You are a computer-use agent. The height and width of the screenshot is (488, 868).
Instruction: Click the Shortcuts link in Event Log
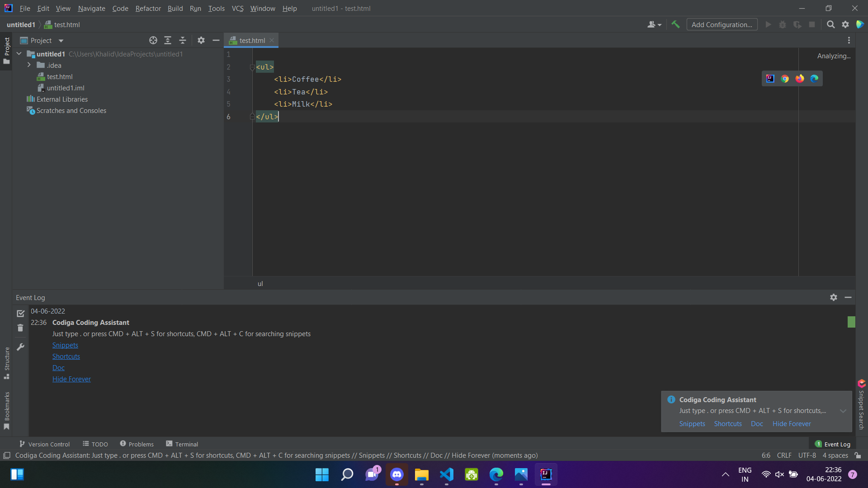click(66, 357)
